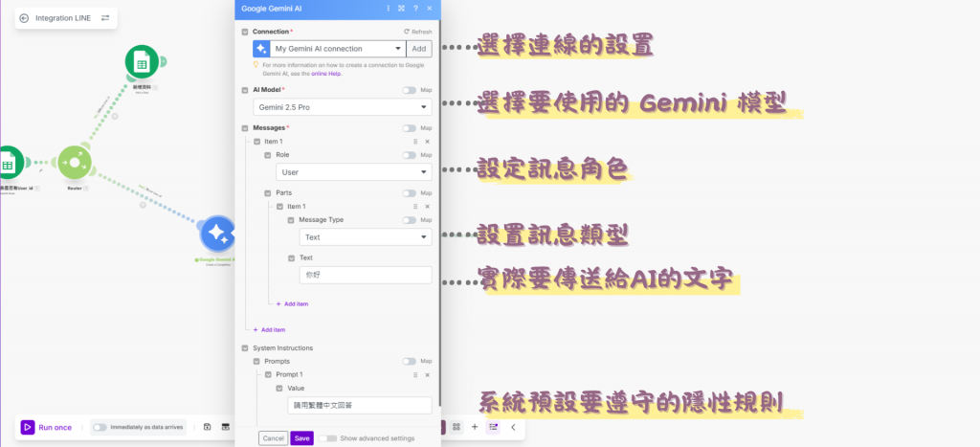The height and width of the screenshot is (447, 980).
Task: Select the Router module on canvas
Action: 75,163
